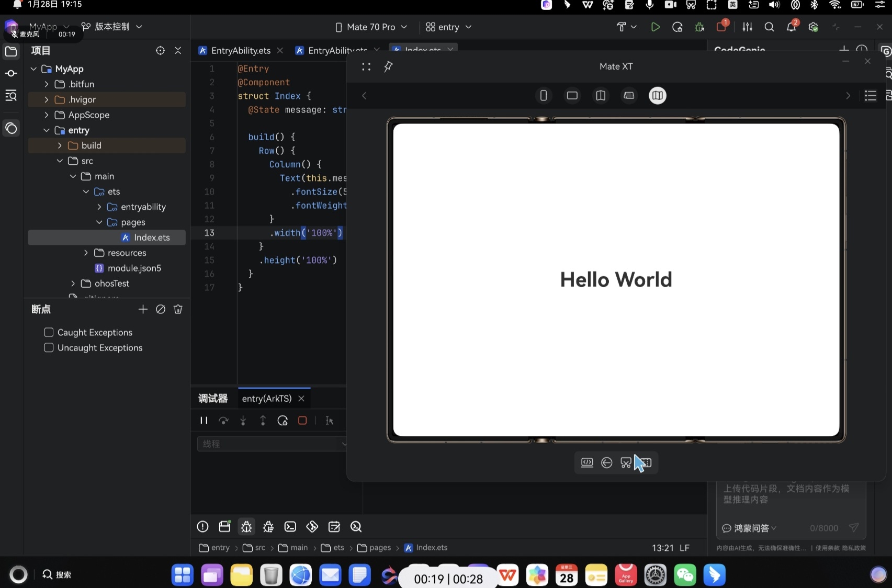This screenshot has height=588, width=892.
Task: Enable the Caught Exceptions checkbox
Action: pyautogui.click(x=49, y=332)
